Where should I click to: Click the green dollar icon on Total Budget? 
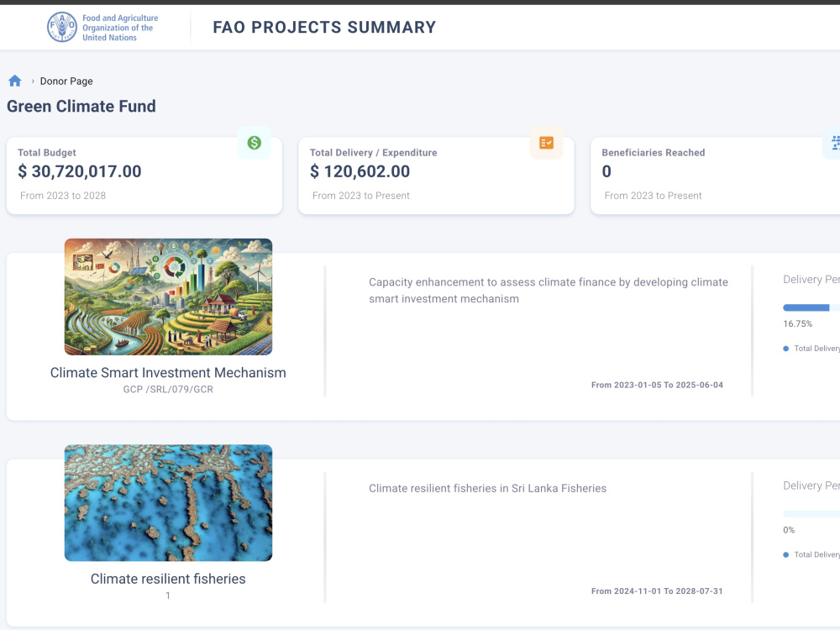255,143
